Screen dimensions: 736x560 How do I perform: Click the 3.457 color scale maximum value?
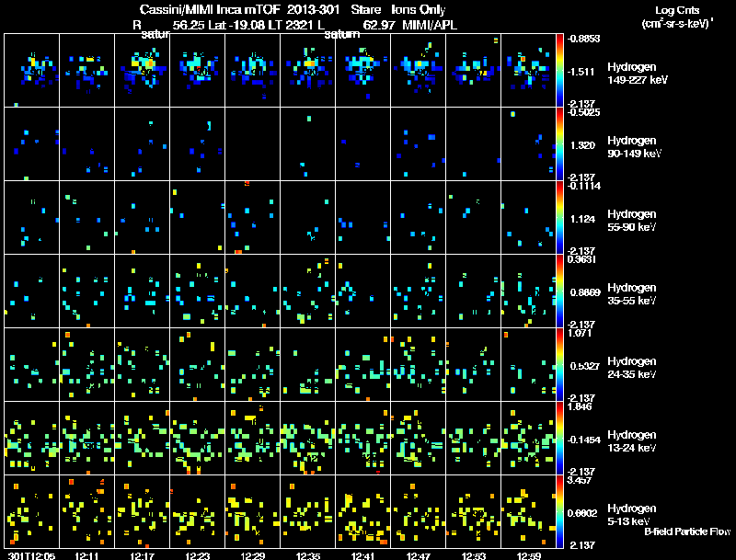coord(580,480)
